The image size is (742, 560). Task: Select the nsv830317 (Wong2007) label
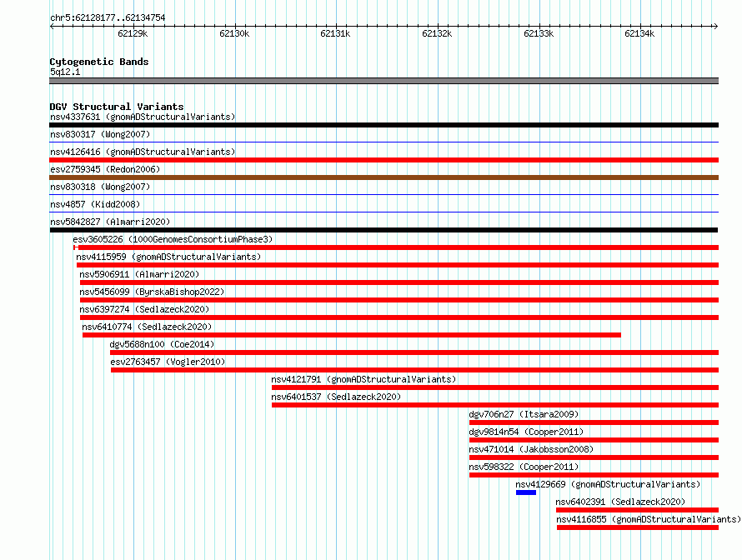pyautogui.click(x=100, y=134)
